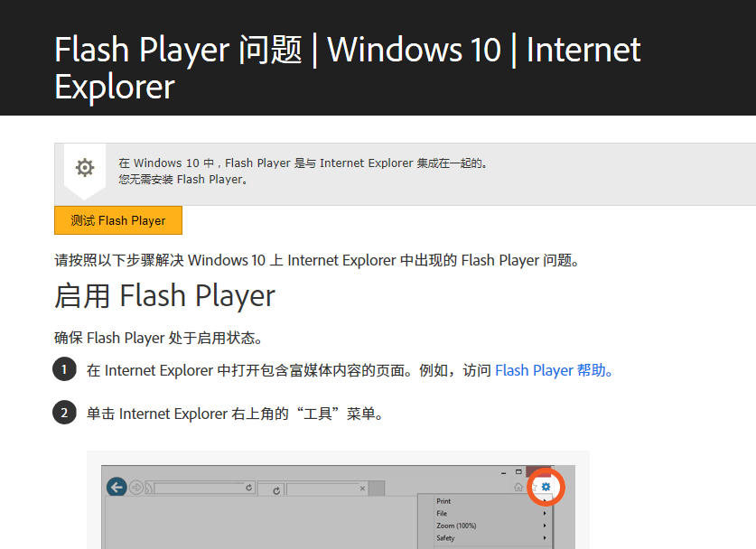756x549 pixels.
Task: Click the blue gear tools icon in the IE illustration
Action: [546, 487]
